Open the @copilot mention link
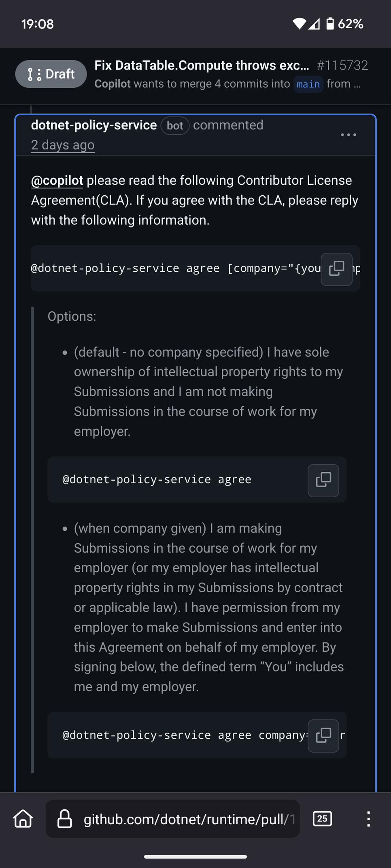The width and height of the screenshot is (391, 868). (x=57, y=180)
